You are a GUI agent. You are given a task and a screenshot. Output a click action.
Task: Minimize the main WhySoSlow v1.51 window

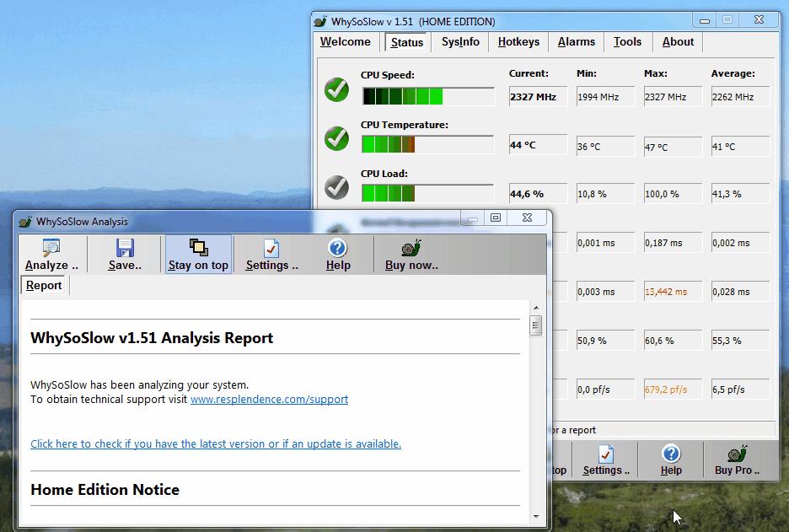705,20
